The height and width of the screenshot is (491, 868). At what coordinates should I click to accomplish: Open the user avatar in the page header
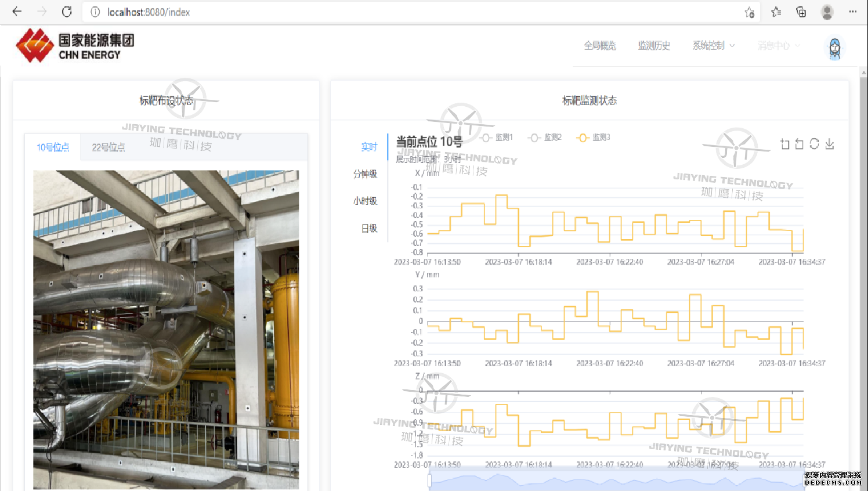pos(834,48)
